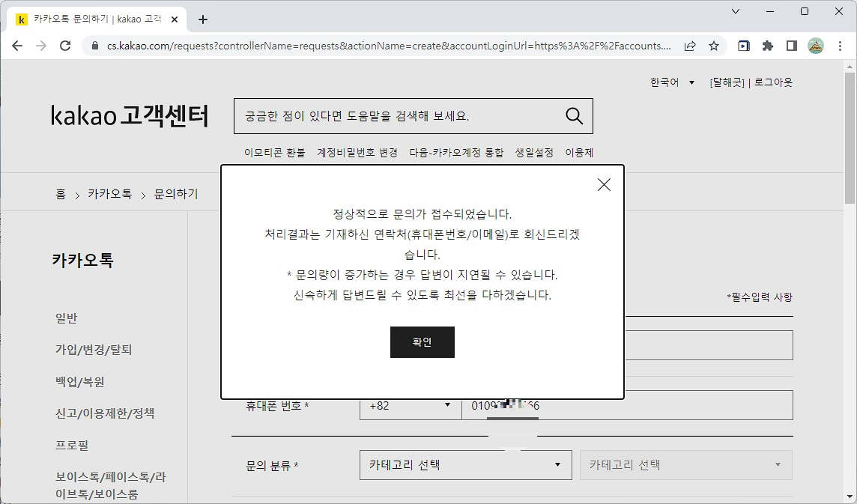Close the confirmation dialog with X
Screen dimensions: 857x504
pyautogui.click(x=604, y=185)
